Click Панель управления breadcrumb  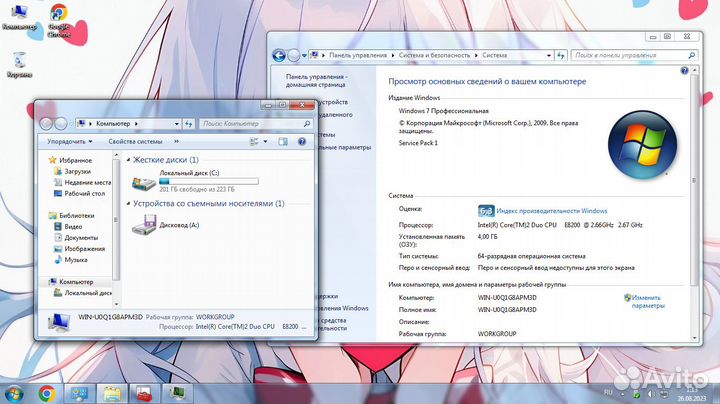358,55
